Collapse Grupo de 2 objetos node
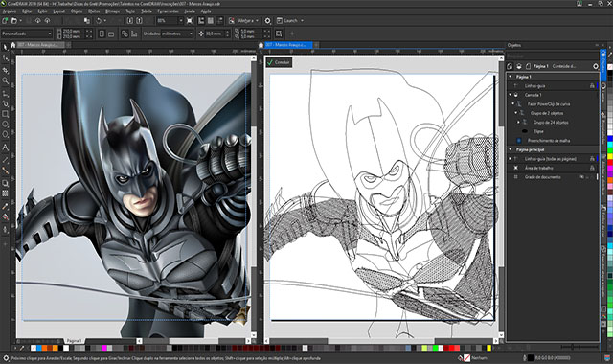 point(516,113)
